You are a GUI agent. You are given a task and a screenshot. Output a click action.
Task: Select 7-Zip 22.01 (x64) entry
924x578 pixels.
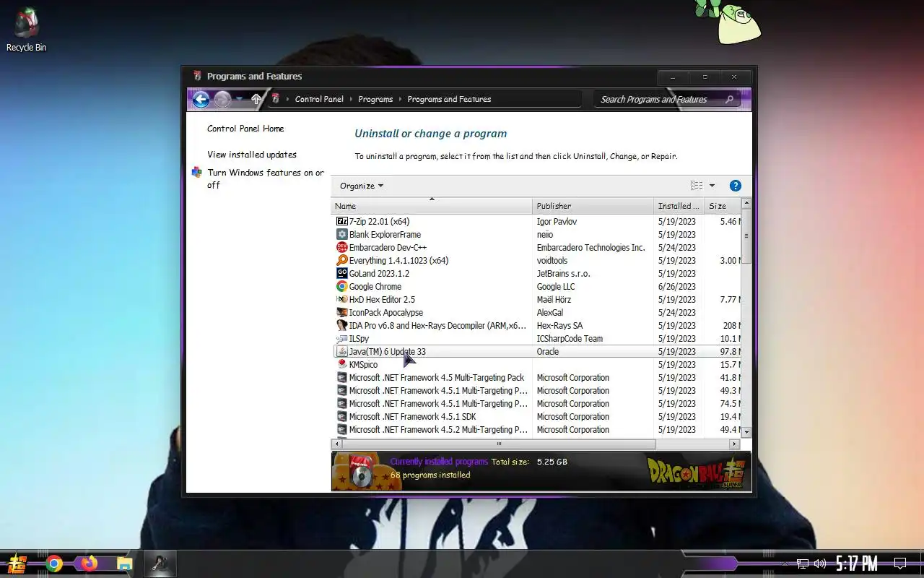(536, 222)
